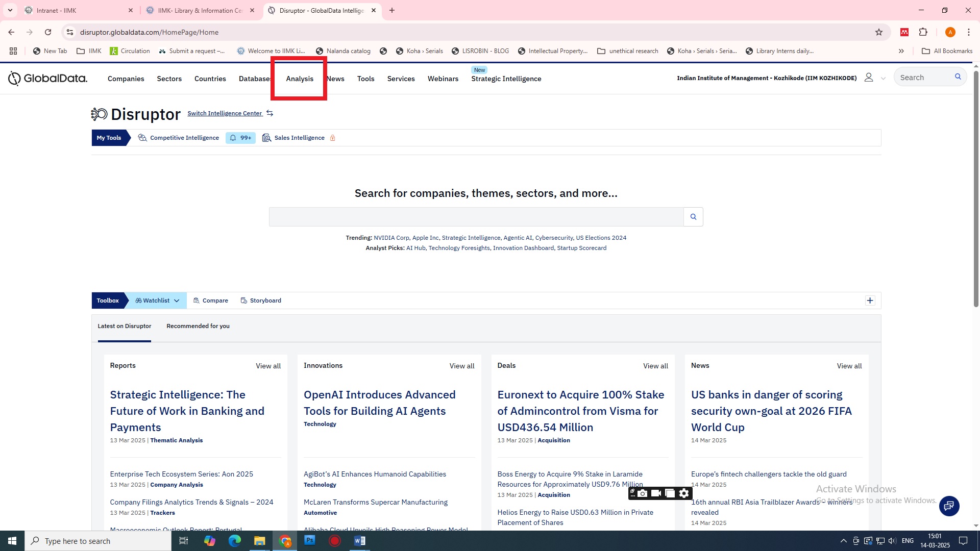Screen dimensions: 980x551
Task: Click the top-right header search magnifier
Action: (x=958, y=77)
